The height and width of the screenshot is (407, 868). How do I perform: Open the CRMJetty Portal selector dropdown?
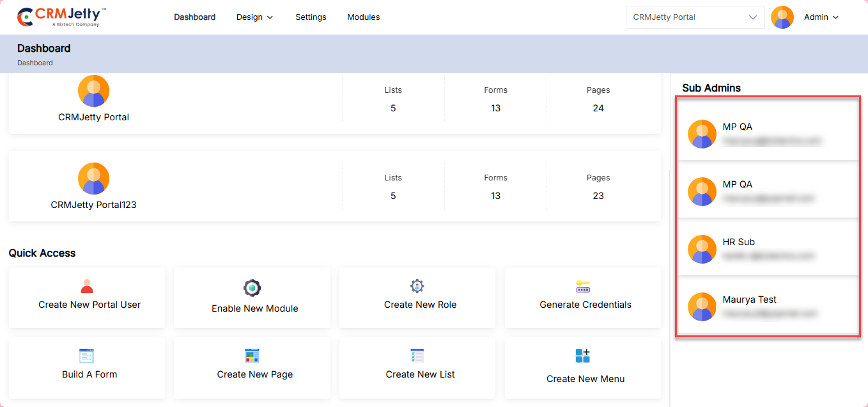click(695, 17)
